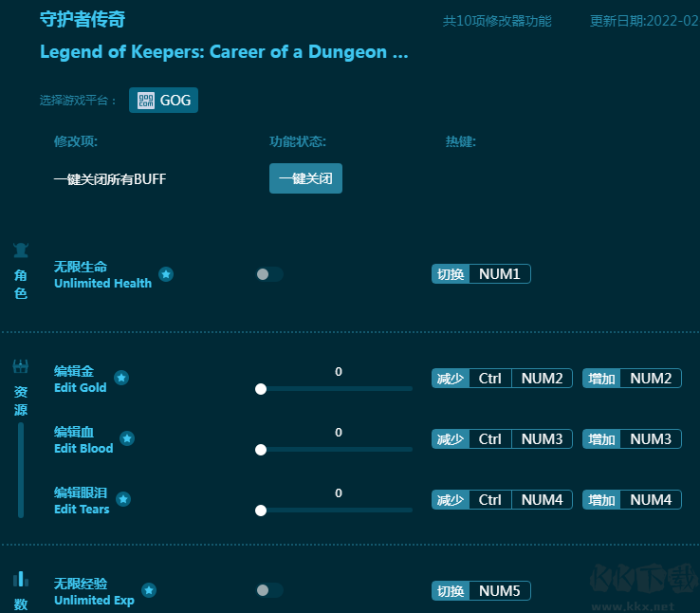Click the 切换 NUM1 hotkey button
The width and height of the screenshot is (700, 613).
(481, 274)
